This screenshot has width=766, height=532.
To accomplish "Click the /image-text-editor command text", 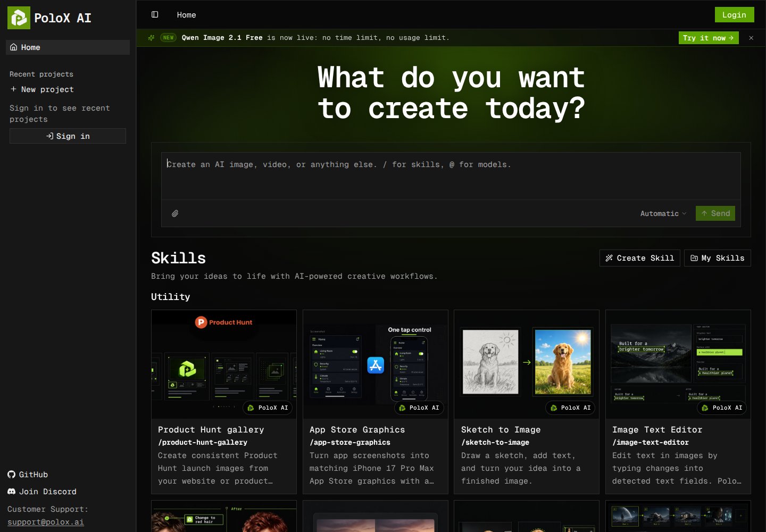I will 651,443.
